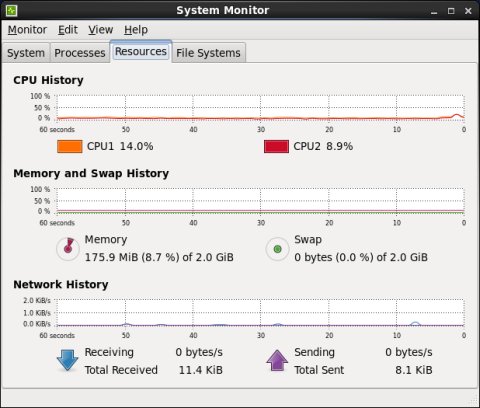Click the Memory pie color picker
Screen dimensions: 480x408
click(68, 249)
